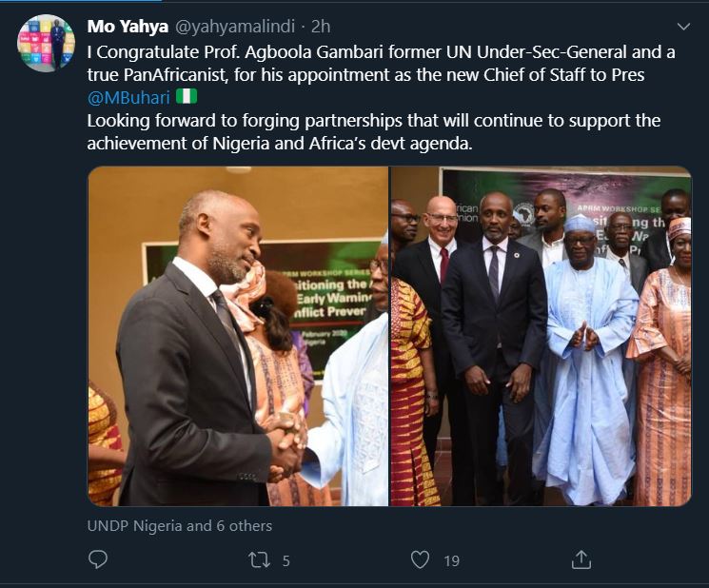709x588 pixels.
Task: Like the tweet with the heart icon
Action: coord(420,560)
